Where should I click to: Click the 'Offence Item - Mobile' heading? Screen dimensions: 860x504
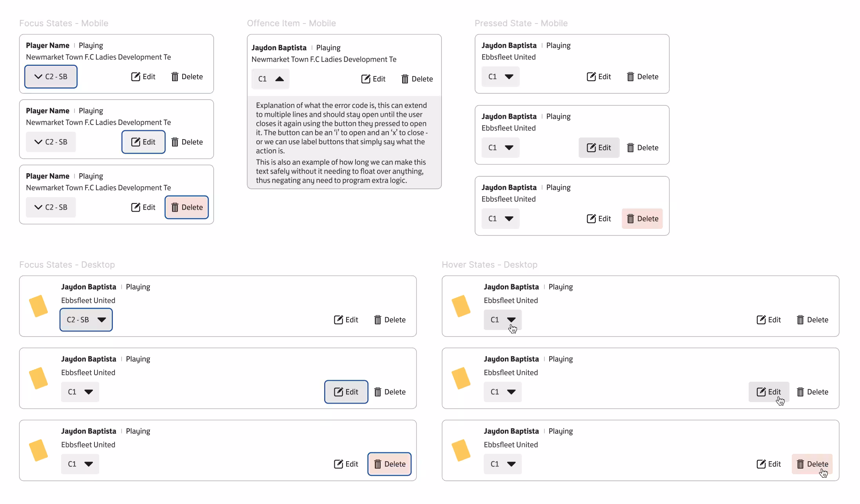pos(291,23)
